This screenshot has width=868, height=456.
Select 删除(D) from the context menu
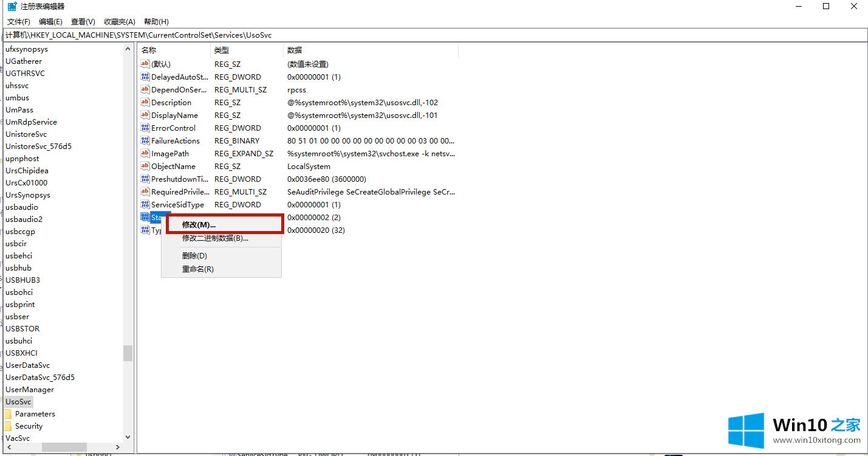click(x=194, y=256)
